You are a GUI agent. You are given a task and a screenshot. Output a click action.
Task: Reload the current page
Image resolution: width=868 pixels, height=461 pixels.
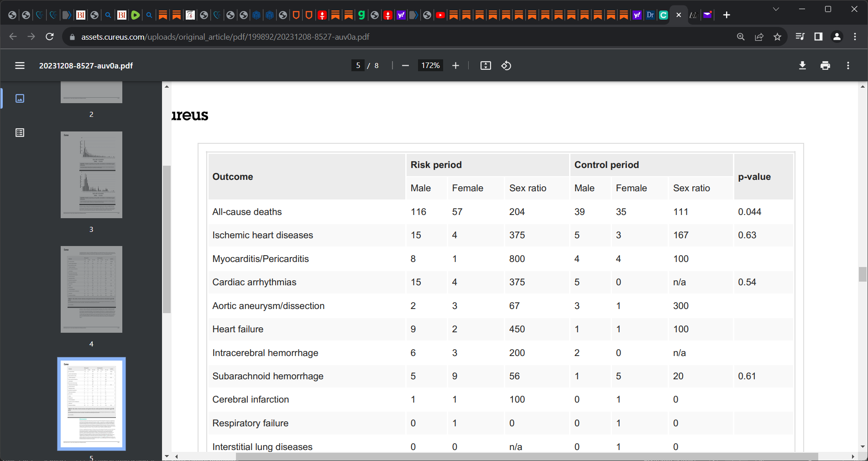(50, 37)
